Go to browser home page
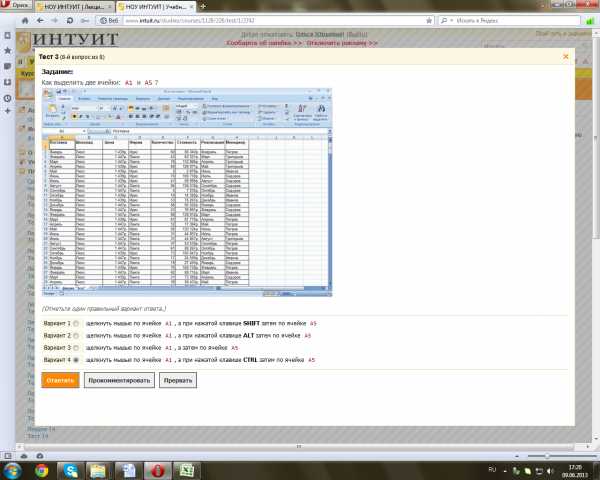600x480 pixels. (x=25, y=21)
